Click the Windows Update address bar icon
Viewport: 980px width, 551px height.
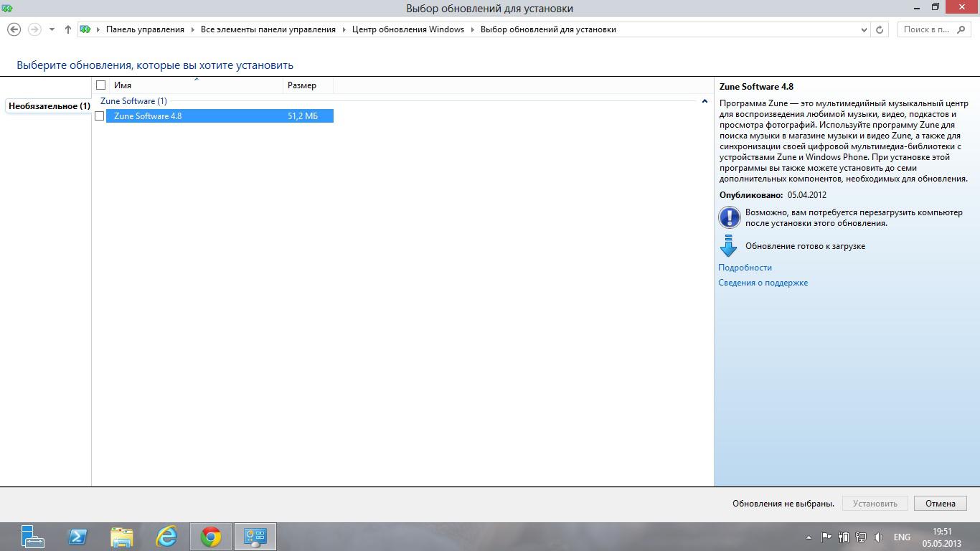[x=85, y=29]
